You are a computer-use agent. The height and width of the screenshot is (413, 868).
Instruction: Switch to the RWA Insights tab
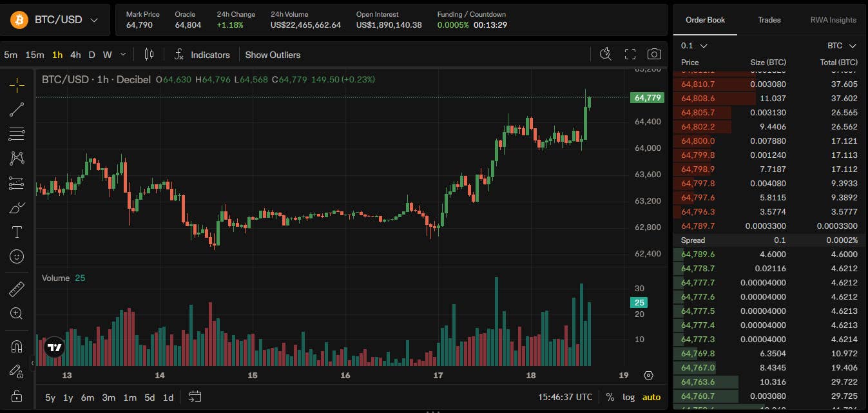tap(833, 20)
